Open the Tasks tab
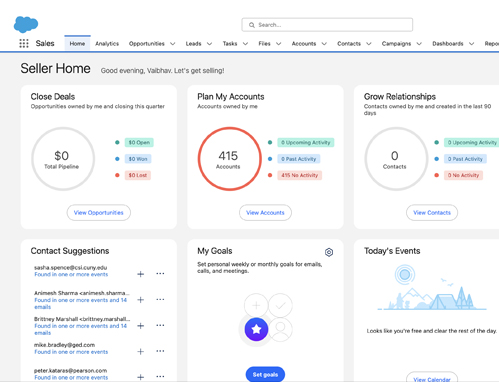This screenshot has width=499, height=382. tap(230, 44)
